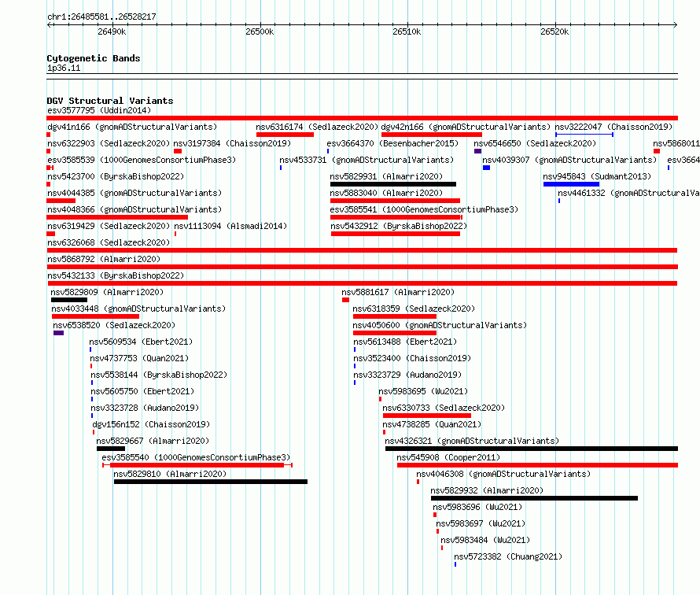Select nsv5423700 (ByrskaBishop2022) label
This screenshot has height=595, width=700.
click(x=116, y=176)
